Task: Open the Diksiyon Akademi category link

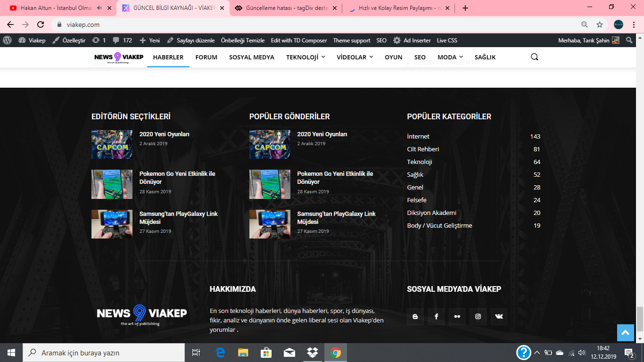Action: [x=432, y=213]
